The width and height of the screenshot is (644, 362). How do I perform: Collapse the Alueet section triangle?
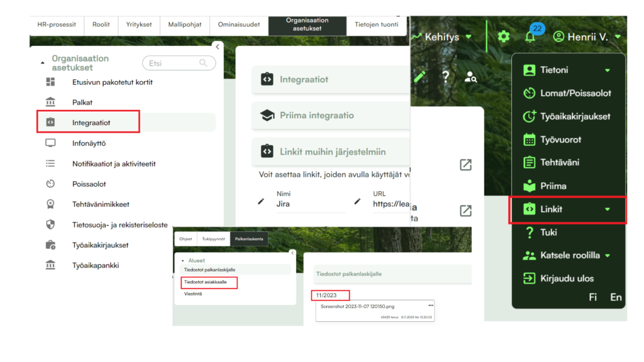pos(183,261)
